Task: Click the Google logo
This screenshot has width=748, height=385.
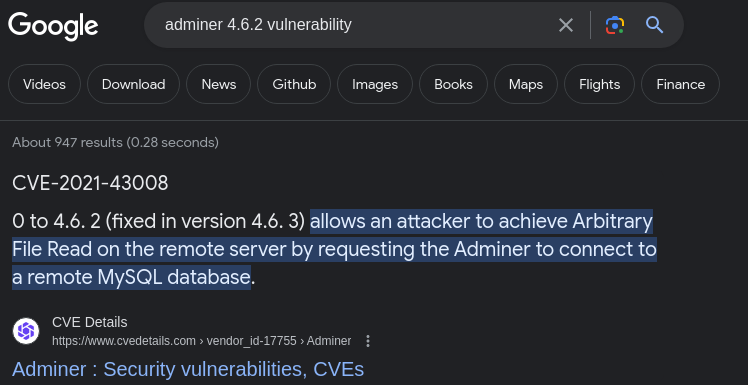Action: (x=53, y=27)
